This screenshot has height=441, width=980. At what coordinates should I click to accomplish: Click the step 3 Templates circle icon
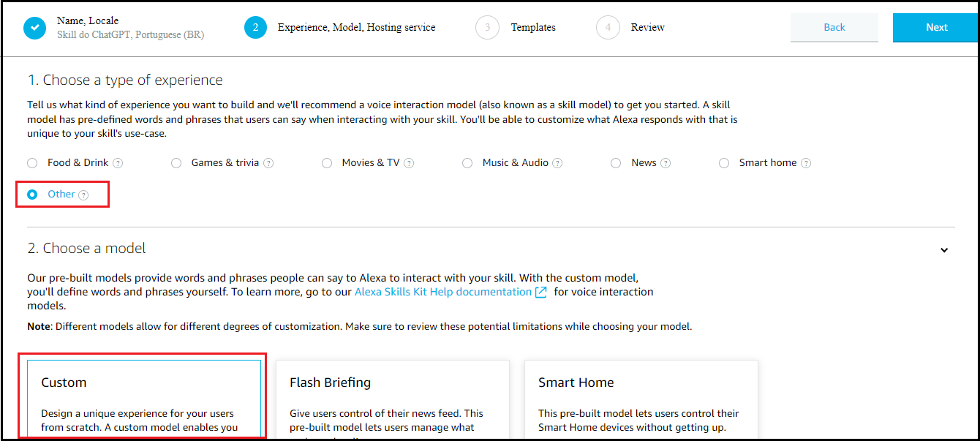click(x=487, y=28)
